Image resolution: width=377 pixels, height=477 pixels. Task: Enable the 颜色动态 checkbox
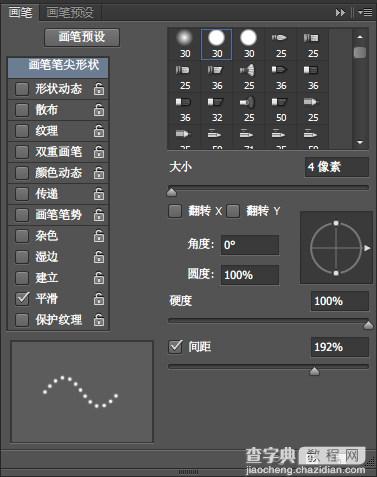[22, 173]
